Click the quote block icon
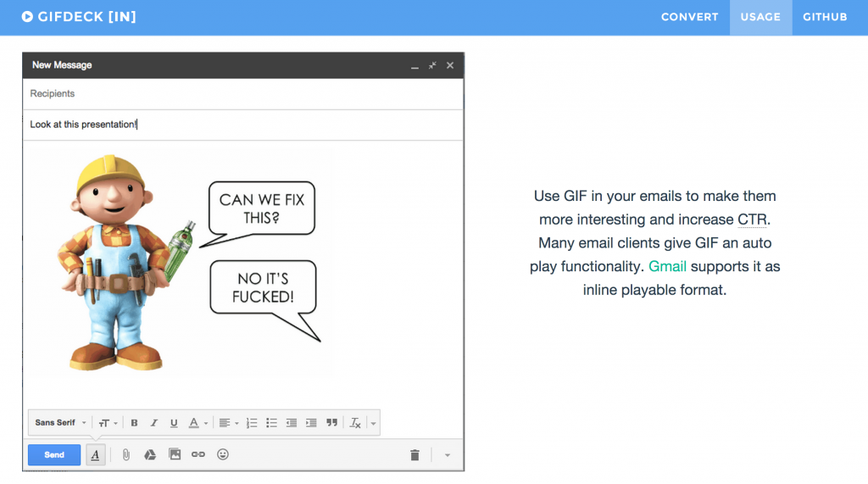Viewport: 868px width, 484px height. (x=331, y=423)
